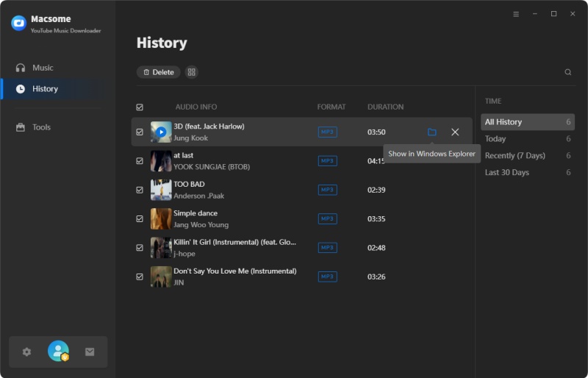588x378 pixels.
Task: Open the hamburger menu icon
Action: click(516, 14)
